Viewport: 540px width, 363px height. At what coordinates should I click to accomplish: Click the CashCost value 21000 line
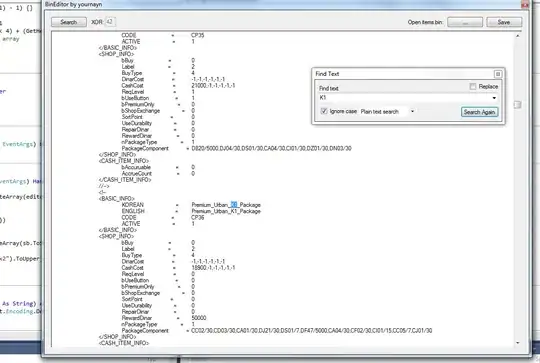point(213,85)
